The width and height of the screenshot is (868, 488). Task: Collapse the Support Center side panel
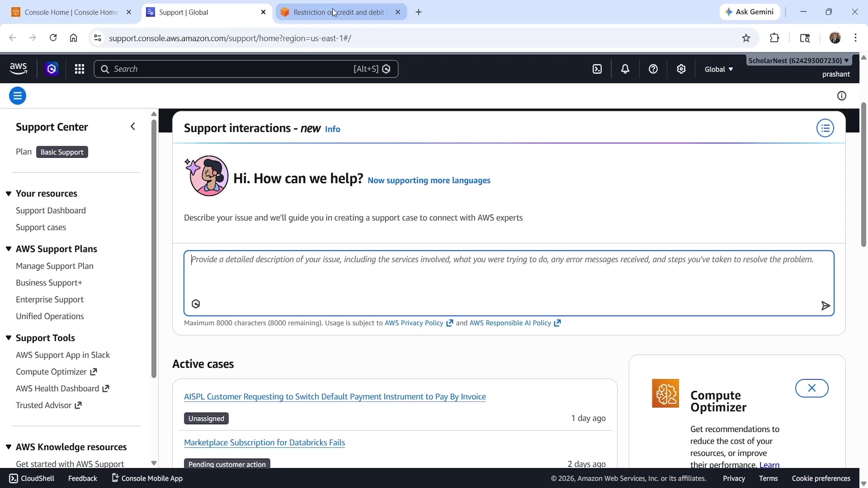click(x=133, y=127)
